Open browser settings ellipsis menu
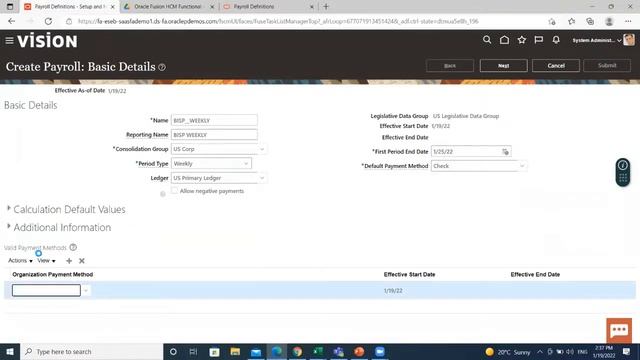 (x=628, y=21)
